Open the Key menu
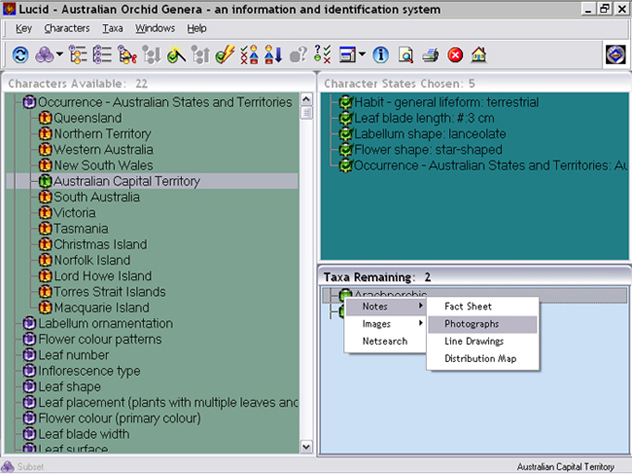Image resolution: width=632 pixels, height=474 pixels. point(23,28)
